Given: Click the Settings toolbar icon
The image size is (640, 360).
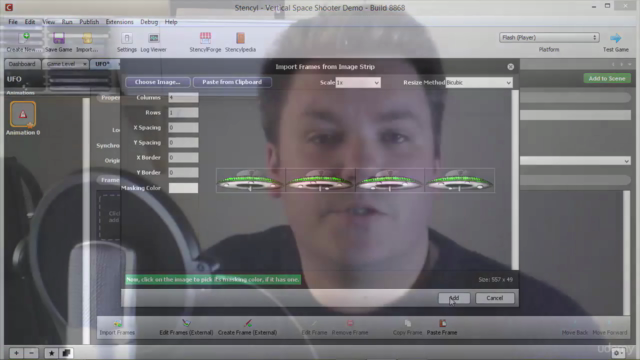Looking at the screenshot, I should coord(127,38).
